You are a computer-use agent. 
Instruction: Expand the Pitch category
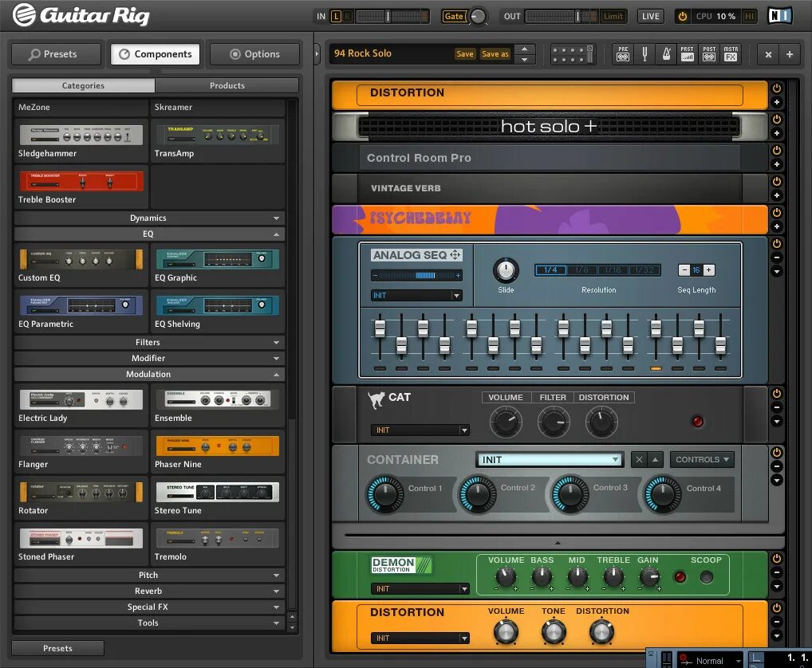[x=149, y=575]
